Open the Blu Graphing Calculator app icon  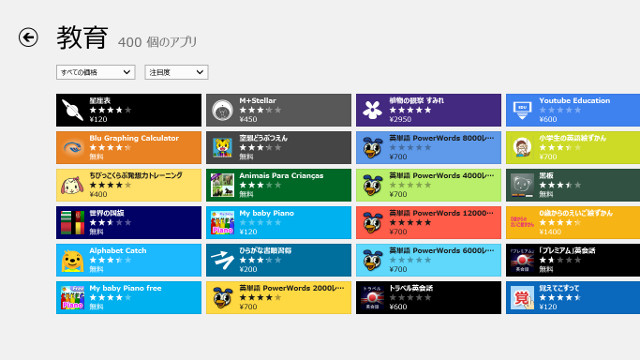(72, 147)
